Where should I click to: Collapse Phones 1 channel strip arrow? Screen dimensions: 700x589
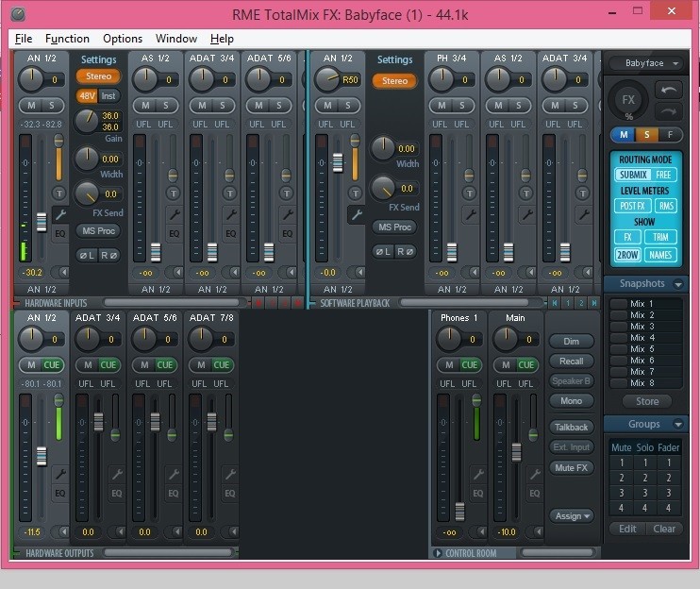(x=481, y=531)
